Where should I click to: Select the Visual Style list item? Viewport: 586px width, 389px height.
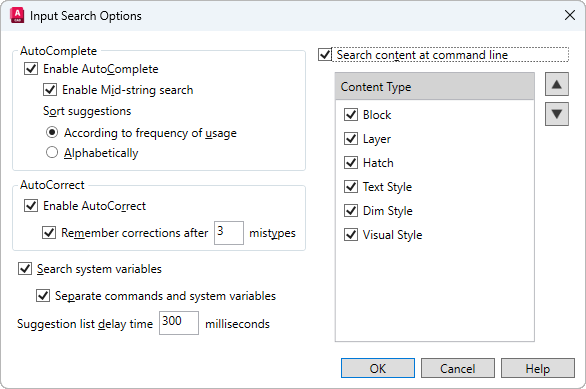392,235
